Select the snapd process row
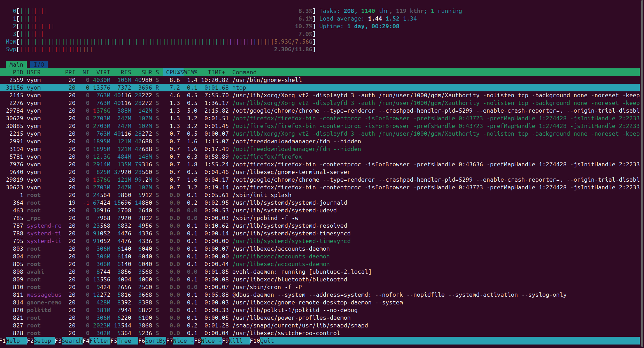 coord(320,325)
